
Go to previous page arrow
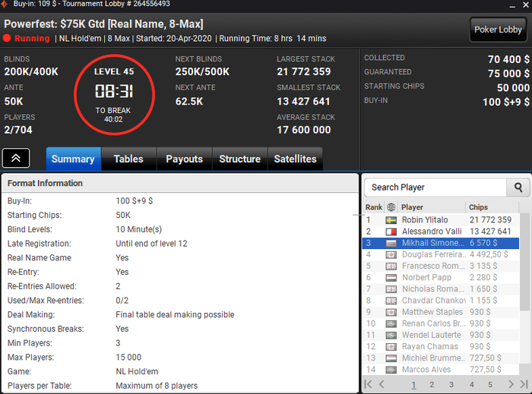[382, 384]
